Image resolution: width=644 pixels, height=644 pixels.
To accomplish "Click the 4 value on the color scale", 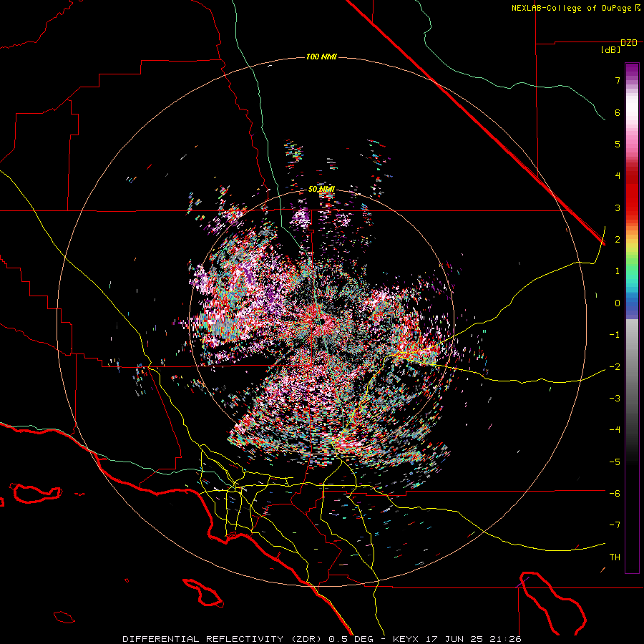I will point(618,176).
